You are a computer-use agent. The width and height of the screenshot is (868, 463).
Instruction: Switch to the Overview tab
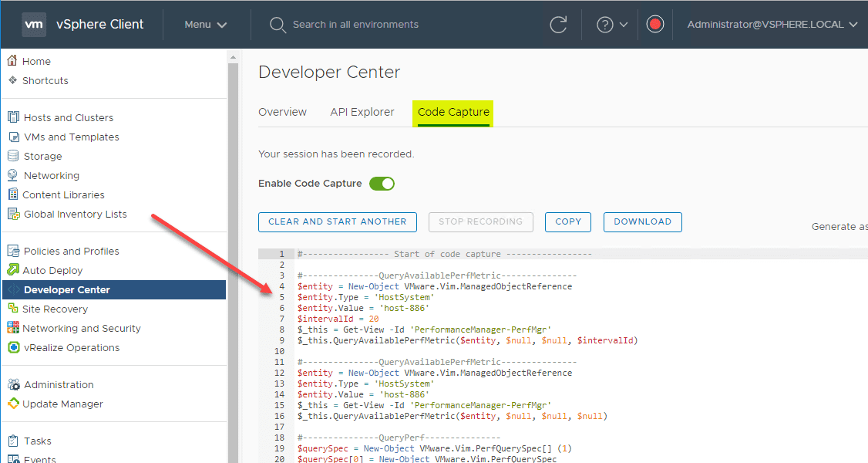(282, 112)
